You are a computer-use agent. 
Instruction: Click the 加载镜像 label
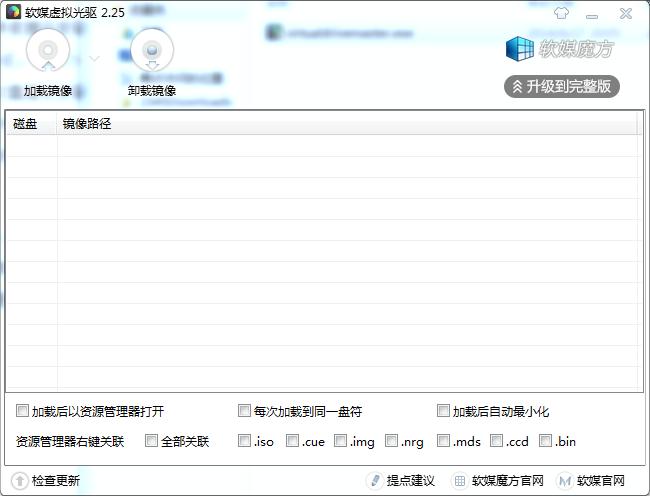click(x=48, y=90)
